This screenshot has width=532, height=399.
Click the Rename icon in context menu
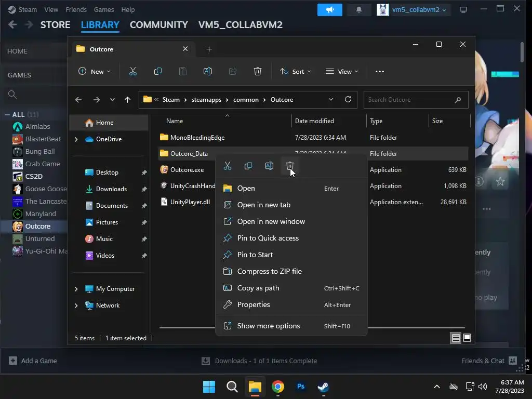(x=269, y=166)
